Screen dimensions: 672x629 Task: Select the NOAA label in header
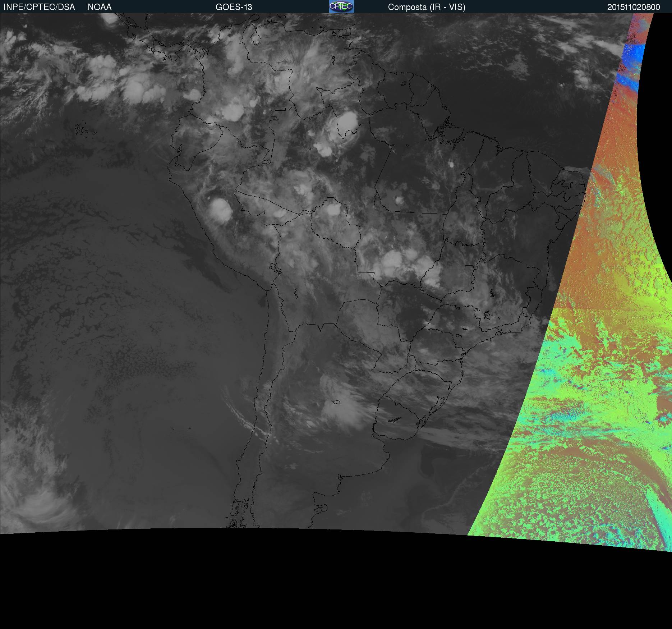click(100, 7)
